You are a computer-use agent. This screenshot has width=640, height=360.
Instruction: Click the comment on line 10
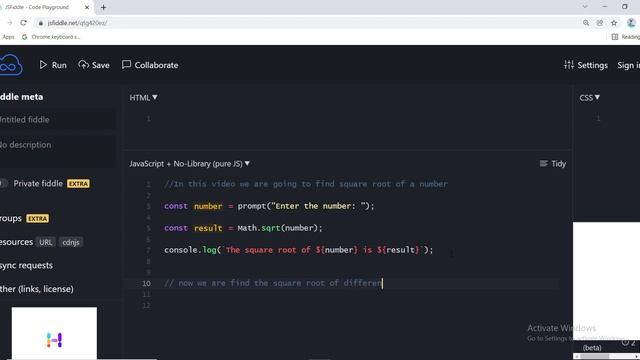[273, 283]
